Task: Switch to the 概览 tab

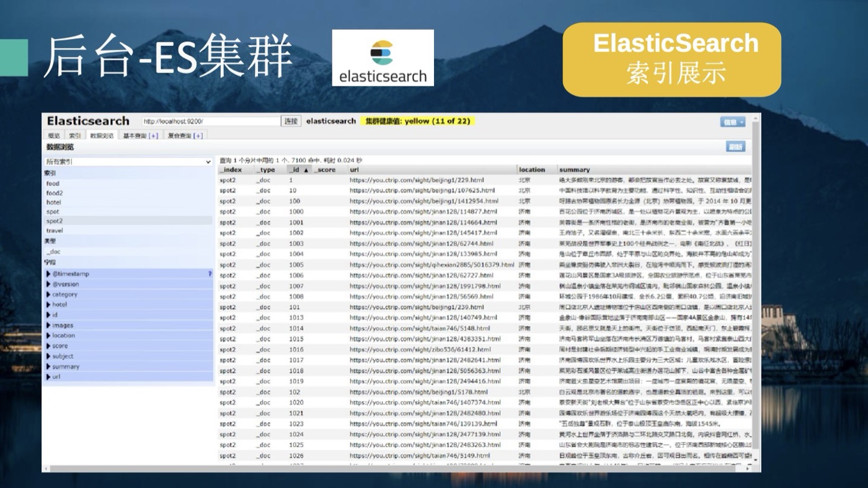Action: click(x=54, y=135)
